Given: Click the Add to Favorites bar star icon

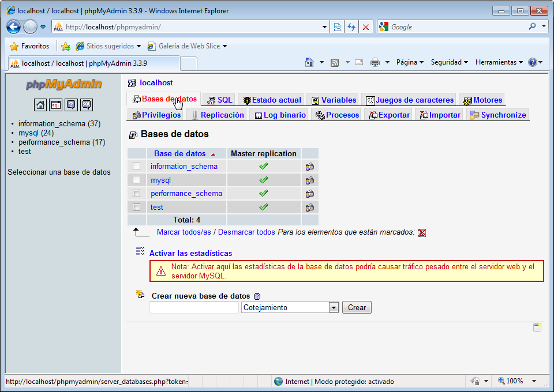Looking at the screenshot, I should pyautogui.click(x=66, y=46).
